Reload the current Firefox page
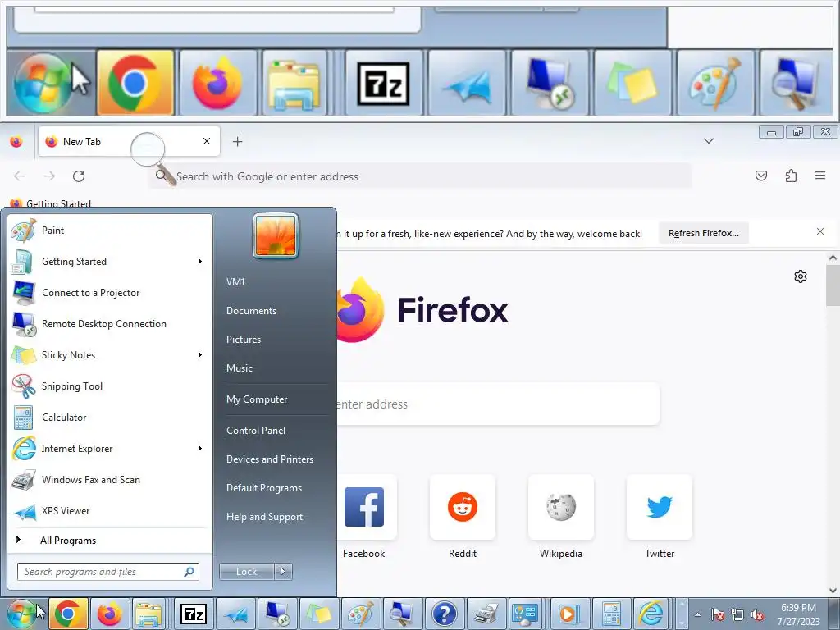The height and width of the screenshot is (630, 840). point(79,176)
